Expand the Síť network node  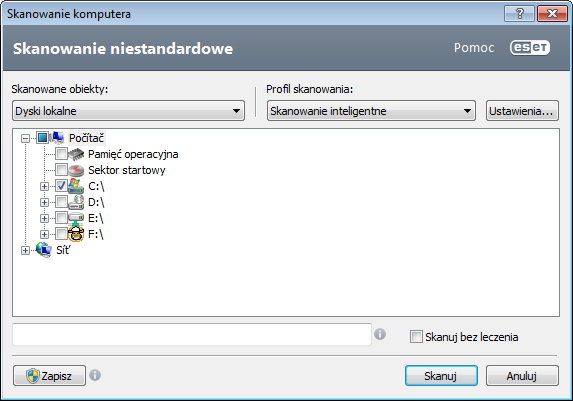tap(25, 250)
